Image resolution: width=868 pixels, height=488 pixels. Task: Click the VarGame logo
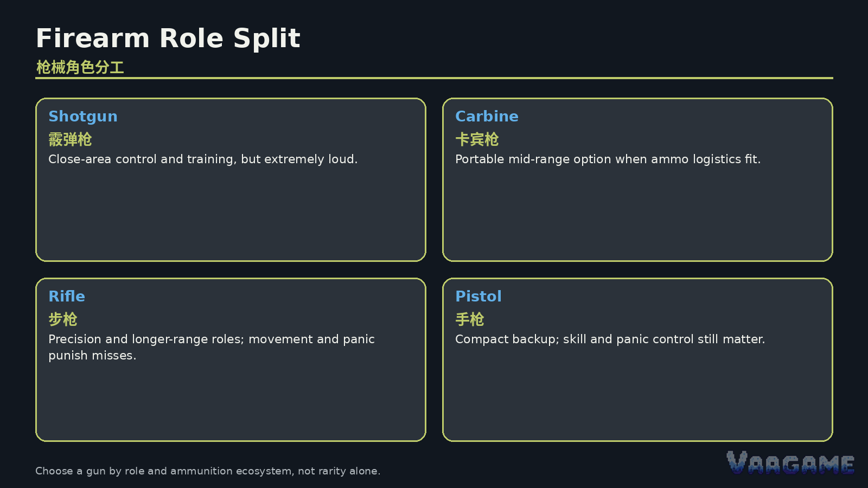coord(790,463)
